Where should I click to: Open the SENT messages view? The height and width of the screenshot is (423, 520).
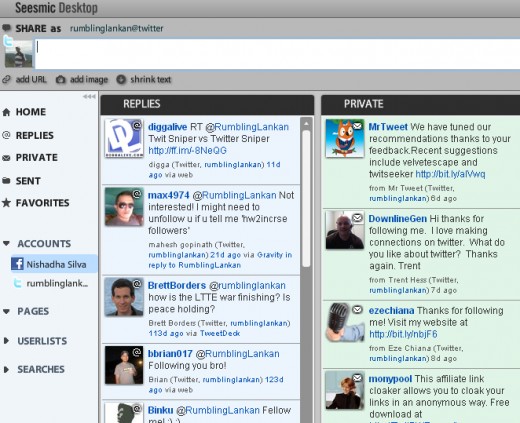[x=28, y=181]
